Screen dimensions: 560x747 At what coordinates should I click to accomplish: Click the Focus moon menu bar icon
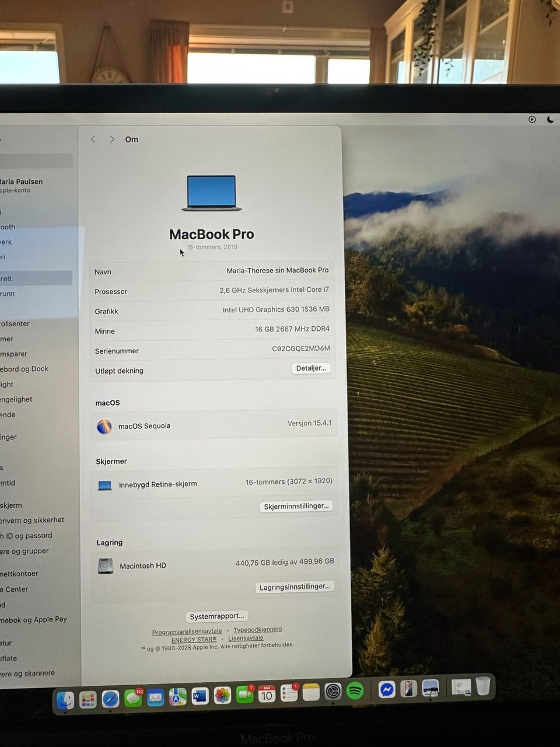550,119
